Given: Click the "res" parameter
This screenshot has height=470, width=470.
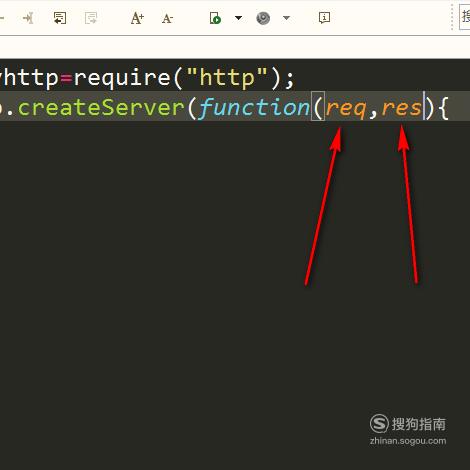Looking at the screenshot, I should coord(401,108).
